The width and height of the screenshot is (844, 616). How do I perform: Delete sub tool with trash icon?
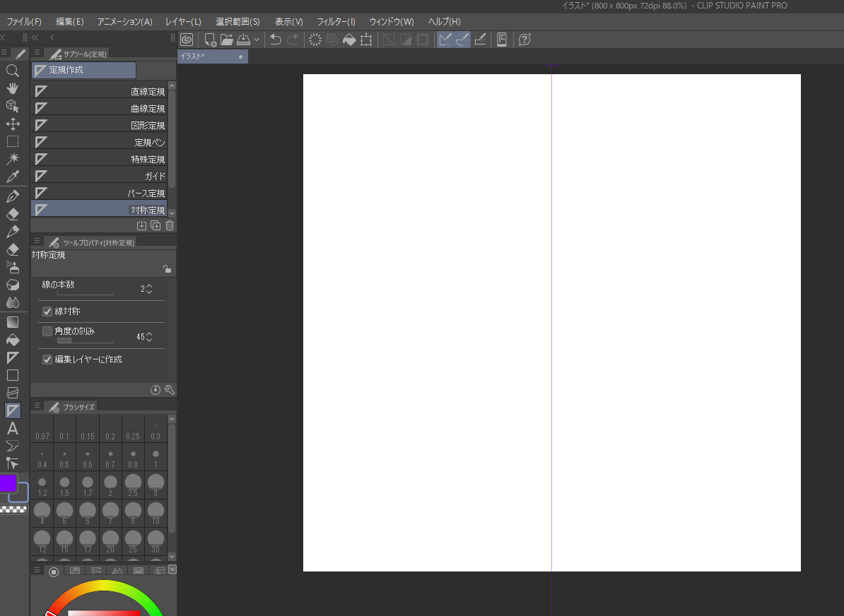tap(170, 225)
